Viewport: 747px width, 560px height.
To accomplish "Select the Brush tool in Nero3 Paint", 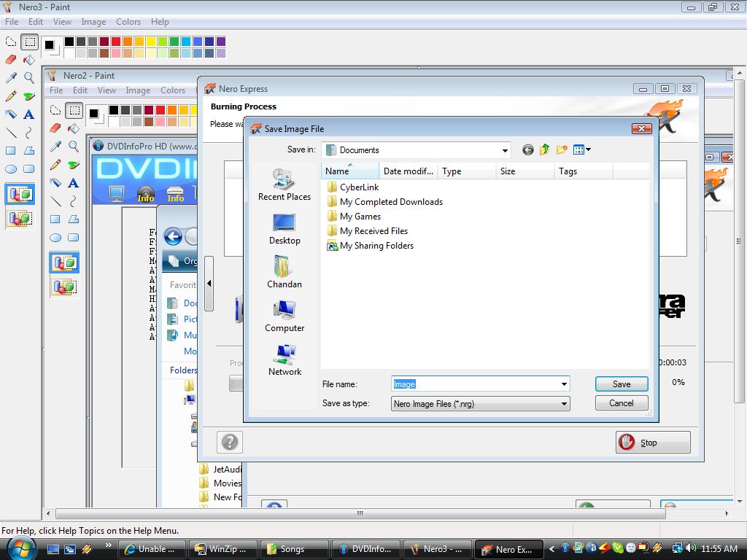I will tap(29, 96).
